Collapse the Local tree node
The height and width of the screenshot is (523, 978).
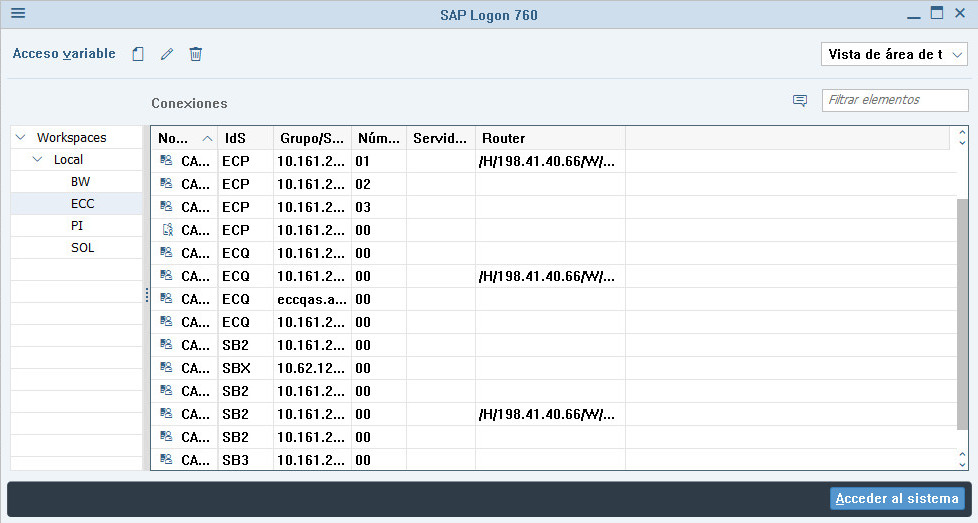click(x=37, y=160)
